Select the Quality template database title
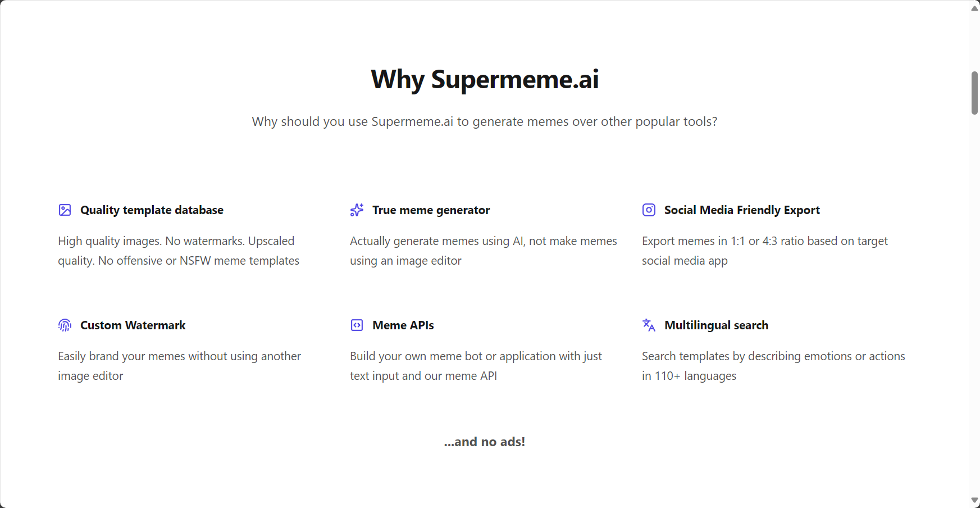Screen dimensions: 980x508 tap(152, 210)
